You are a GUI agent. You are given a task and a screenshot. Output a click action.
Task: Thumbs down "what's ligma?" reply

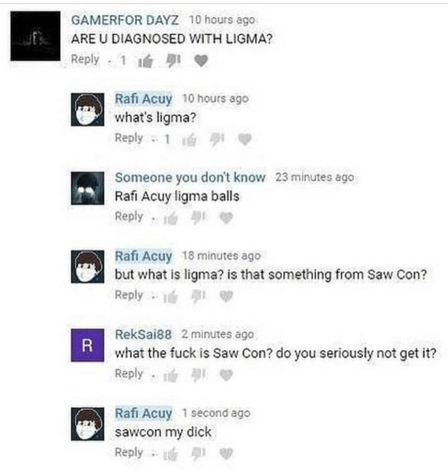pyautogui.click(x=217, y=139)
